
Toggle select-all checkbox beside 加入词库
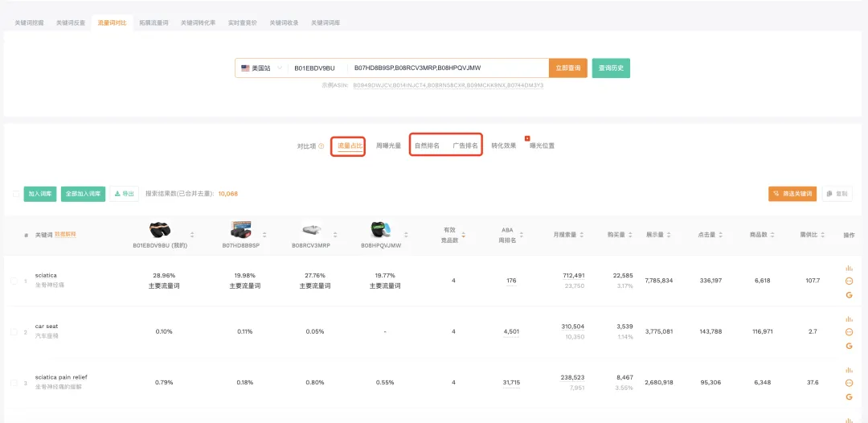[x=16, y=194]
